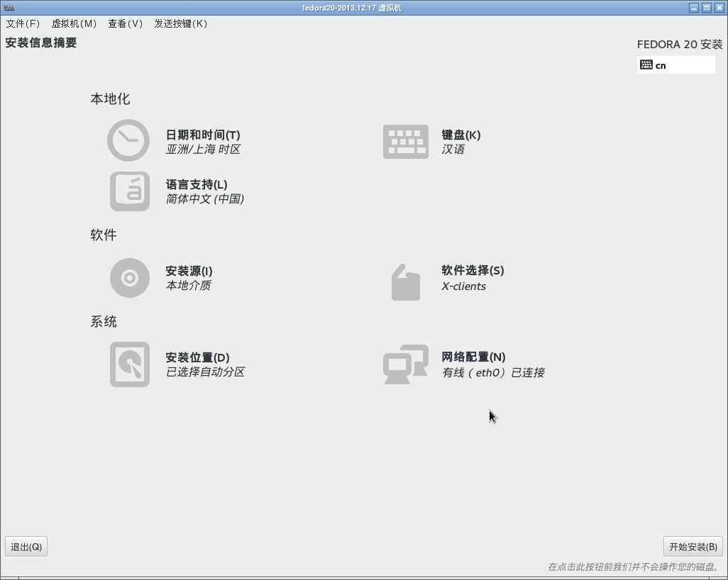Image resolution: width=728 pixels, height=580 pixels.
Task: Click the FEDORA 20 安装 header text
Action: click(x=680, y=45)
